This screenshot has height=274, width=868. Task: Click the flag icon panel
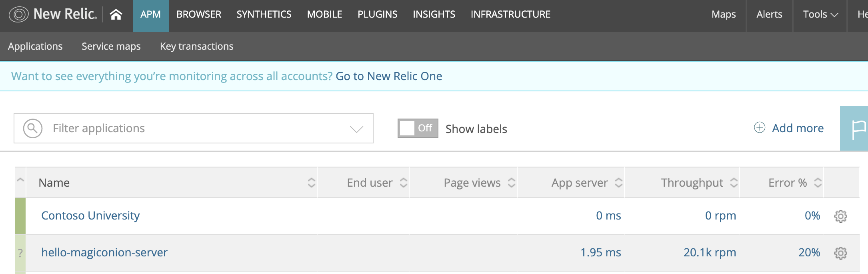[x=854, y=128]
